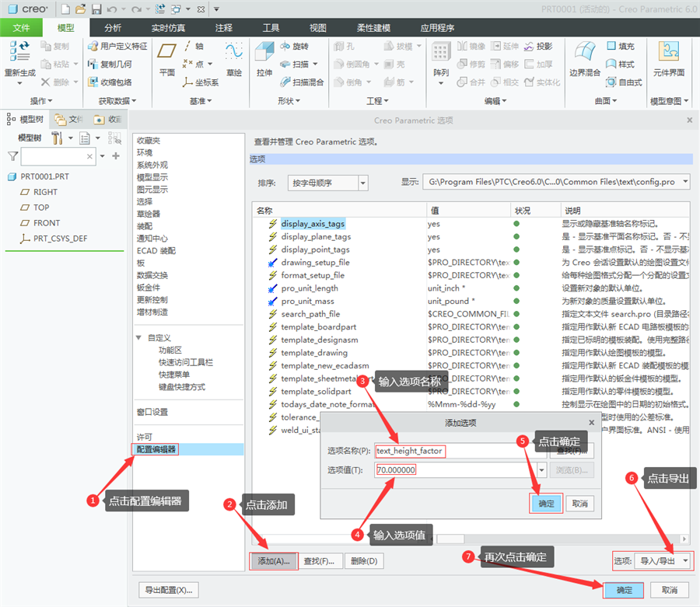
Task: Undo the last action
Action: click(111, 9)
